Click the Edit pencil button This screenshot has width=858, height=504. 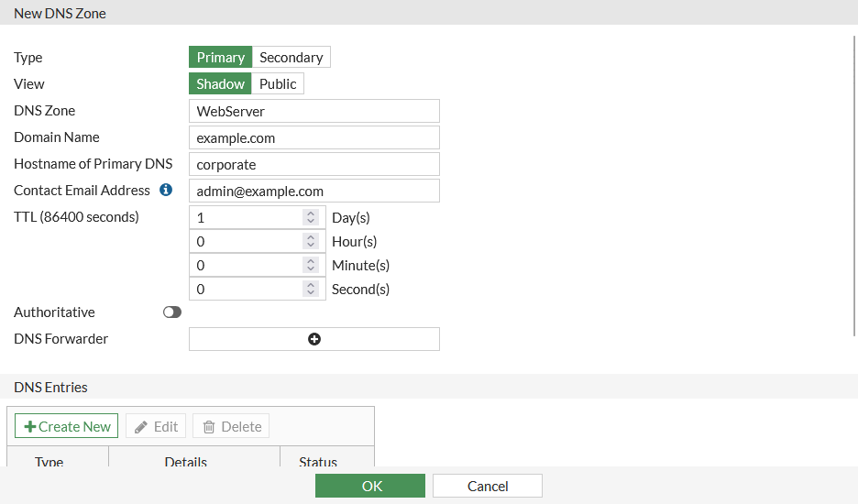click(x=156, y=426)
